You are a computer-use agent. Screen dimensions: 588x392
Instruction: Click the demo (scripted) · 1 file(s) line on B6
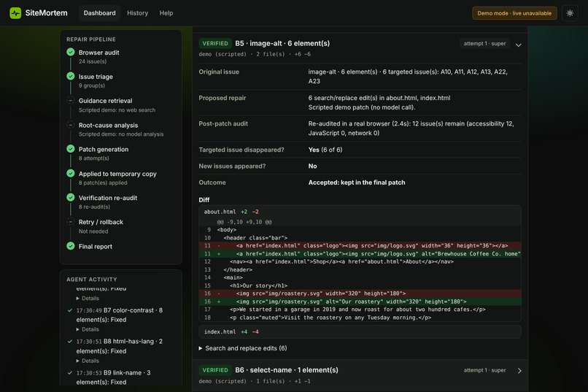tap(255, 381)
